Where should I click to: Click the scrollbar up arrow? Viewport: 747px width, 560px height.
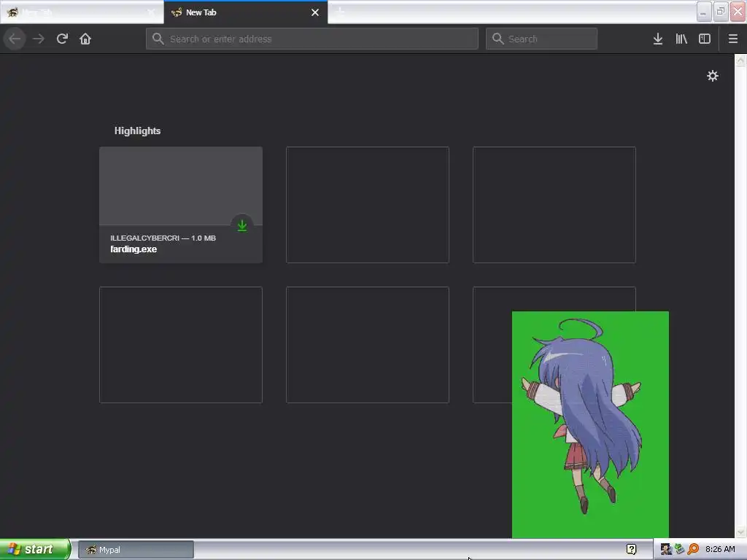pos(740,61)
